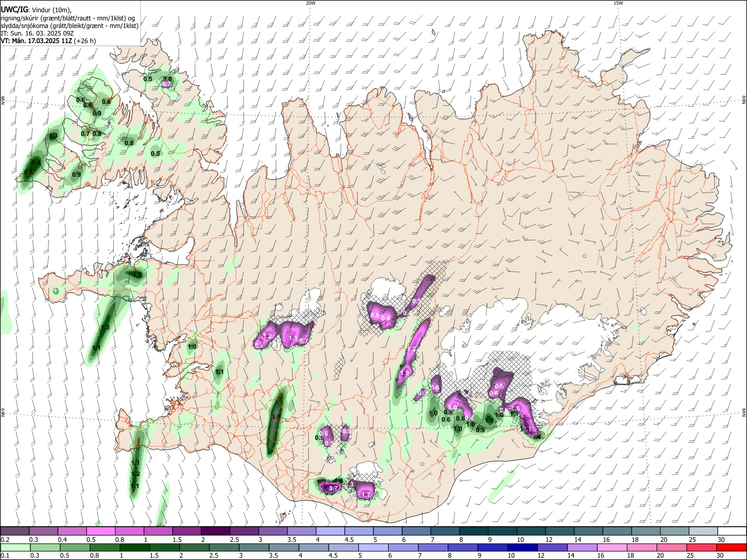
Task: Click the '20W' longitude label
Action: click(310, 3)
